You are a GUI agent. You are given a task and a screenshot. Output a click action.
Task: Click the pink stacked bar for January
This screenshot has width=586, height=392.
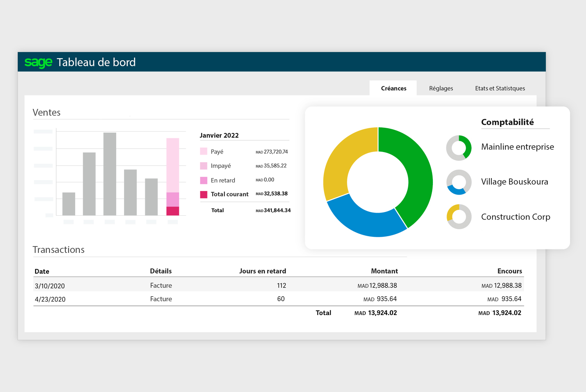[173, 168]
